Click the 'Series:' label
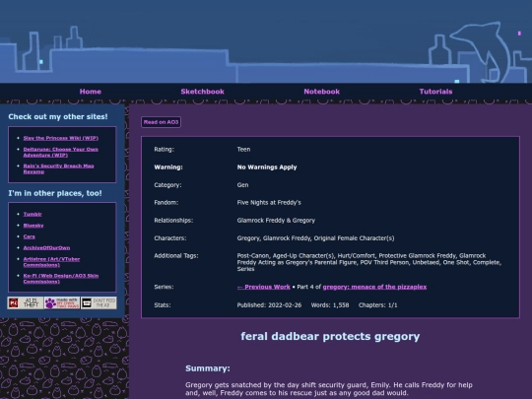 point(164,287)
